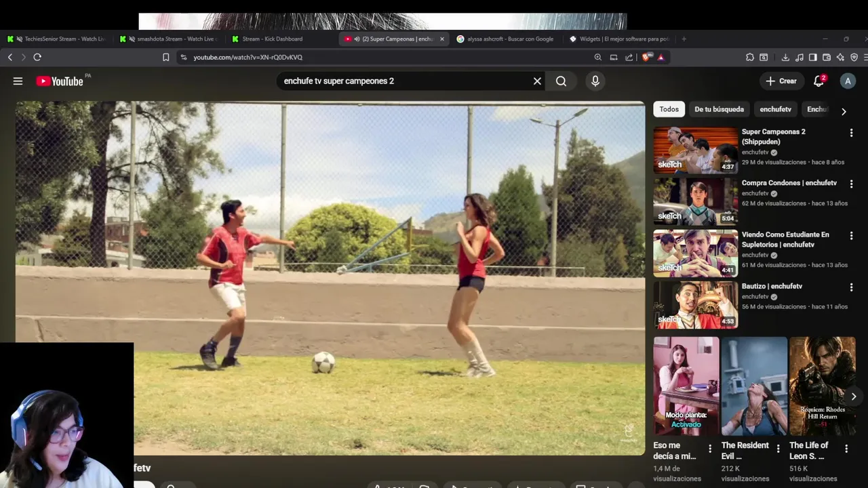Open the Crear create menu
The width and height of the screenshot is (868, 488).
click(781, 81)
